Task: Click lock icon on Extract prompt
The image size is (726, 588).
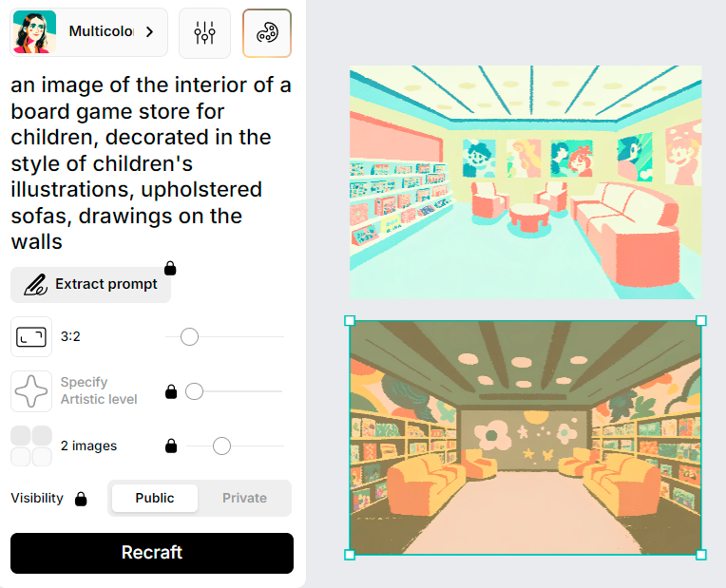Action: [170, 268]
